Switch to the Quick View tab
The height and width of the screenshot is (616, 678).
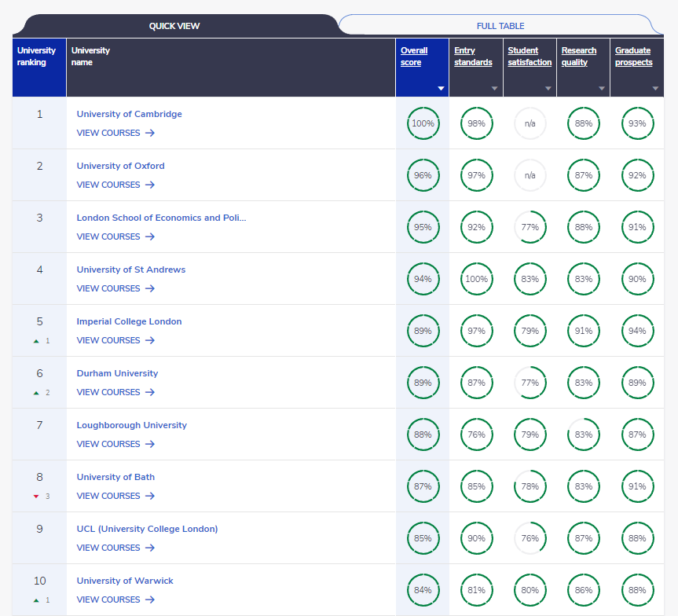tap(174, 26)
